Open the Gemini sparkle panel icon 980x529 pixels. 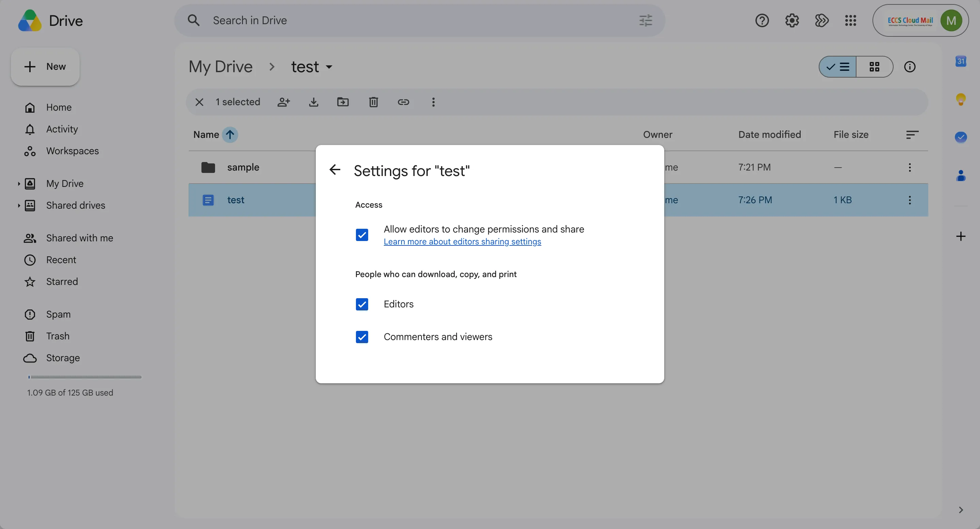point(821,20)
